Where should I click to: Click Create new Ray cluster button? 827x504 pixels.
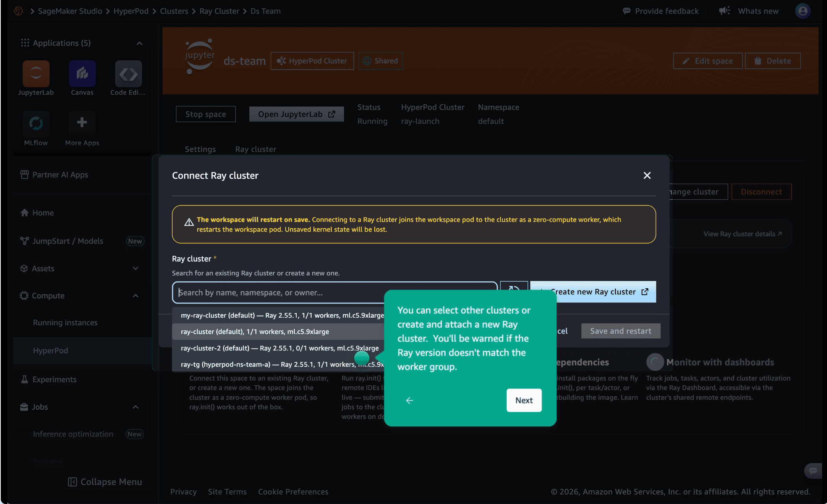pyautogui.click(x=593, y=292)
